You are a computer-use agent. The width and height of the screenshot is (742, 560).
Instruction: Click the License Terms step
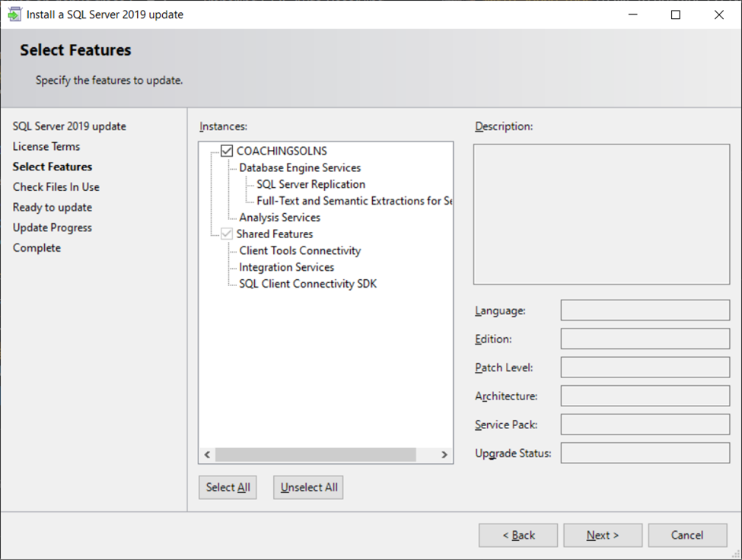(46, 147)
